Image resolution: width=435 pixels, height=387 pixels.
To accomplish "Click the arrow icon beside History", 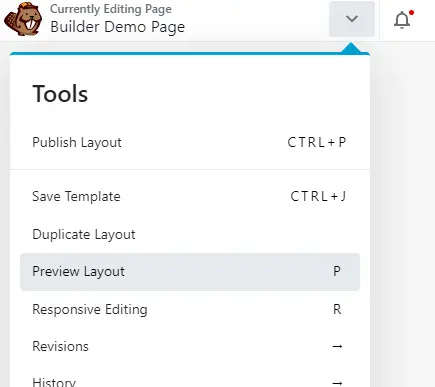I will (337, 383).
